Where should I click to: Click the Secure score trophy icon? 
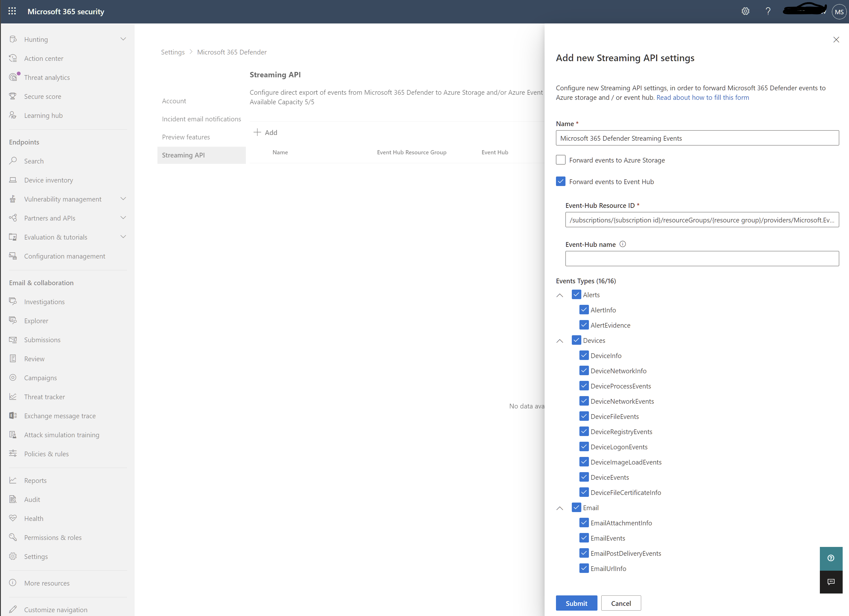[x=13, y=96]
